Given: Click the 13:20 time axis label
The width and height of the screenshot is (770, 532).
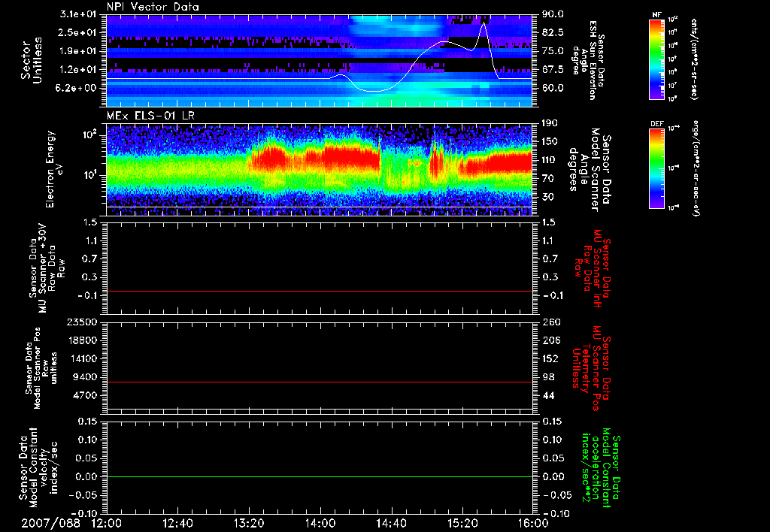Looking at the screenshot, I should tap(248, 522).
